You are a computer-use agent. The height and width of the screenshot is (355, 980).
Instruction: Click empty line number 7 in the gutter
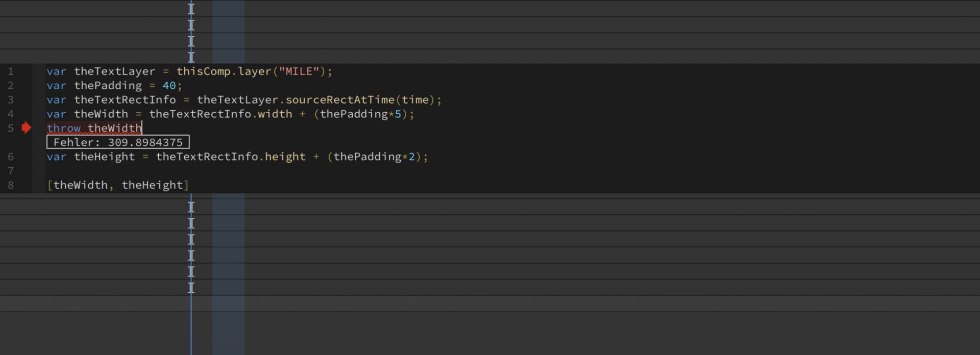11,171
